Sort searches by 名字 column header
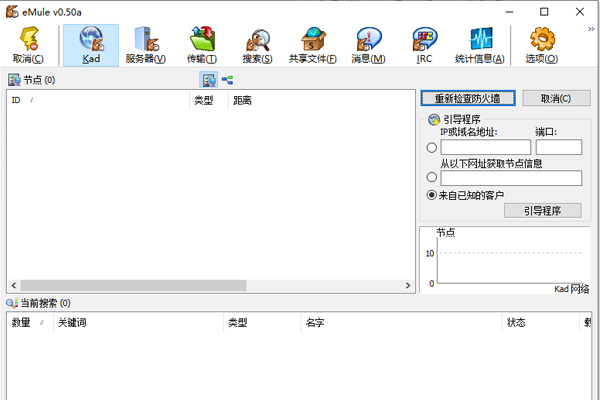The image size is (600, 400). 402,322
